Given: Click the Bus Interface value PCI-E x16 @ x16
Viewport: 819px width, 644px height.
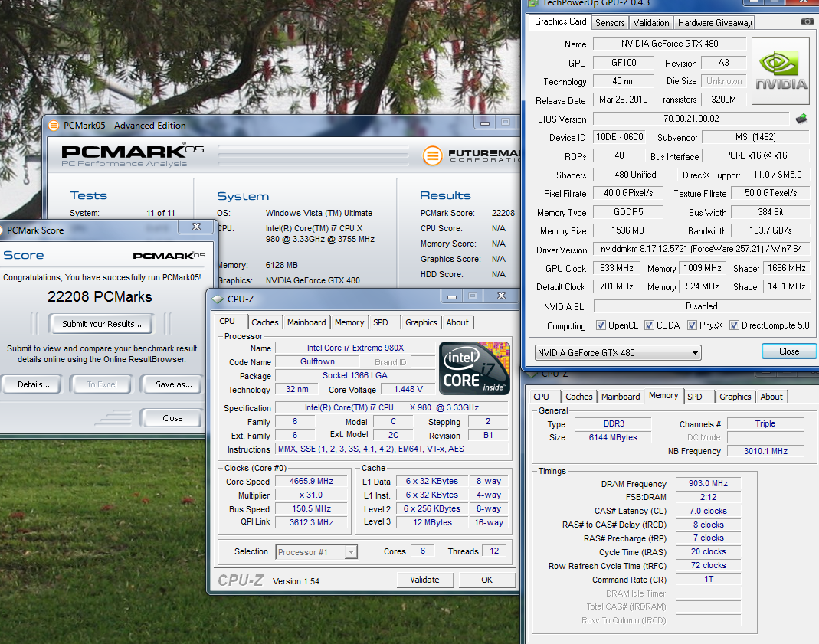Looking at the screenshot, I should (755, 155).
